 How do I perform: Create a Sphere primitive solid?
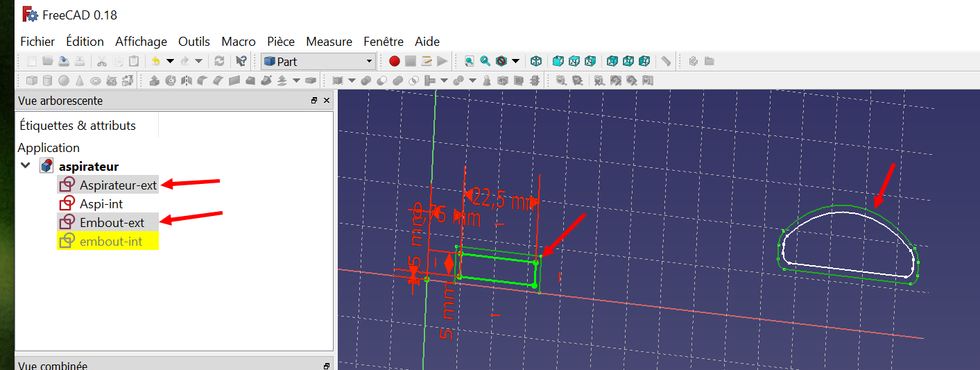(x=64, y=81)
